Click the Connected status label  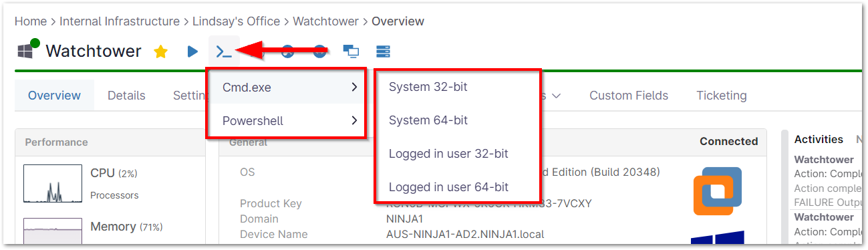[728, 141]
